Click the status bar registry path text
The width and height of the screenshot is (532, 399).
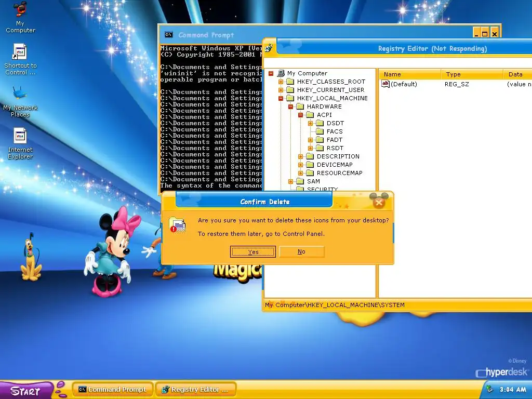[335, 305]
